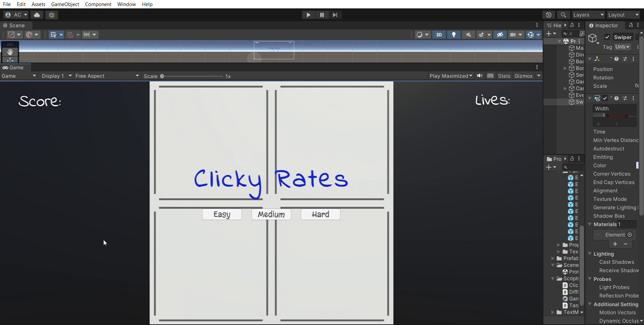The height and width of the screenshot is (325, 644).
Task: Toggle the Trail Renderer enabled checkbox
Action: (x=605, y=98)
